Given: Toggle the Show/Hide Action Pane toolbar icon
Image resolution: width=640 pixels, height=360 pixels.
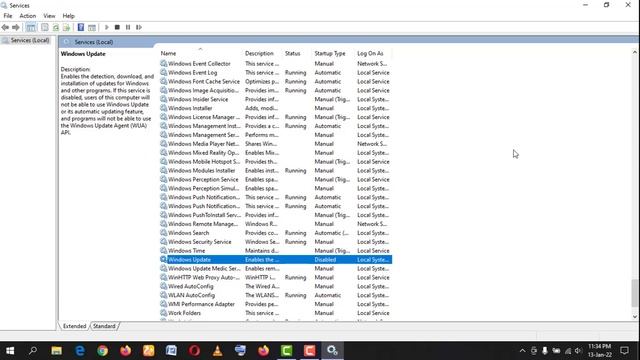Looking at the screenshot, I should tap(92, 27).
